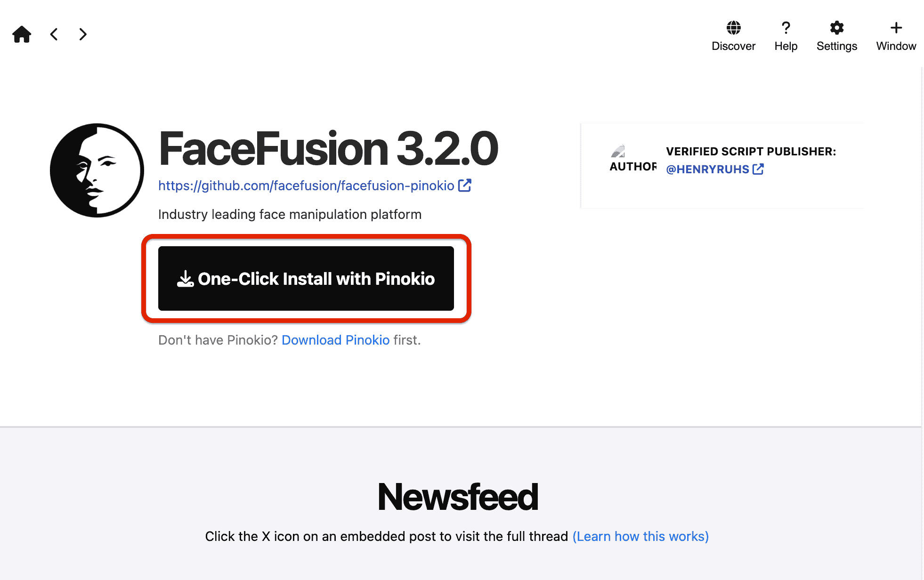924x580 pixels.
Task: Click the Newsfeed heading
Action: pos(458,497)
